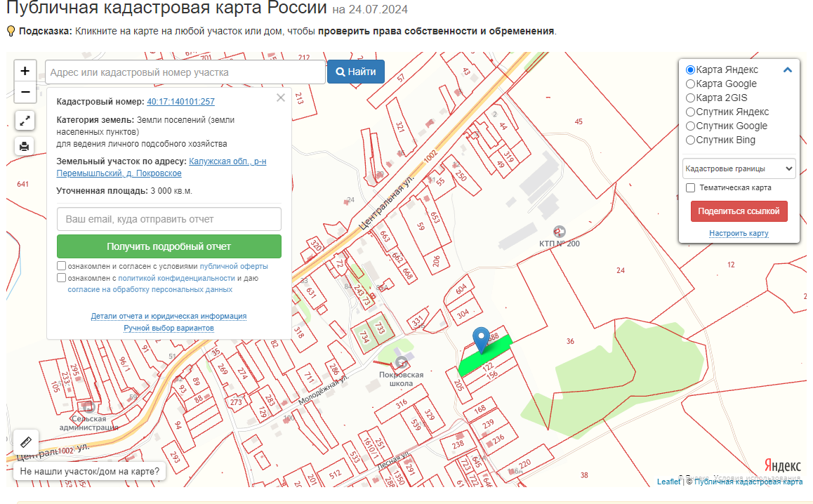Click parcel labeled 641 at left edge
This screenshot has width=813, height=504.
click(22, 184)
